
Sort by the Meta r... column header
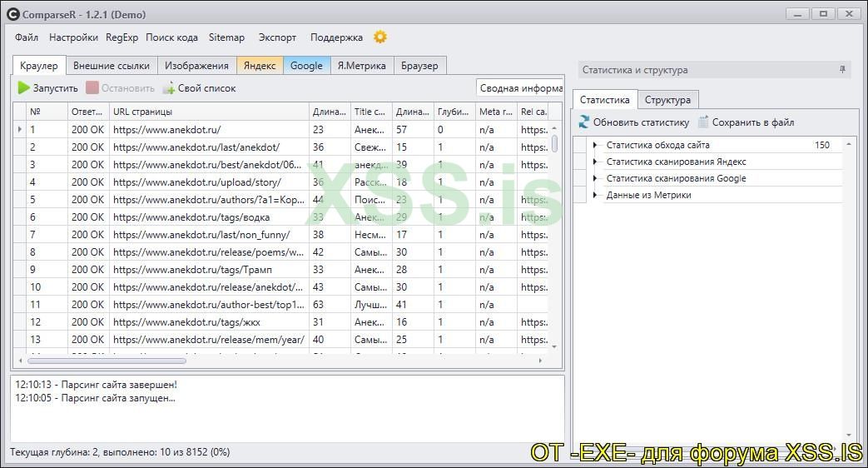click(x=495, y=112)
